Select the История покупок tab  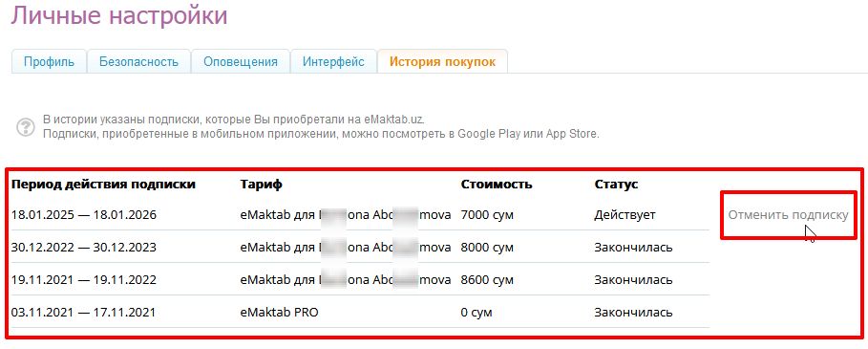click(442, 61)
